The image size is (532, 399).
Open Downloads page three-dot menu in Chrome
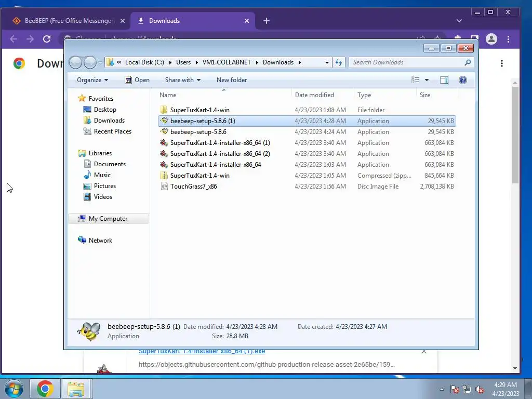click(x=502, y=63)
